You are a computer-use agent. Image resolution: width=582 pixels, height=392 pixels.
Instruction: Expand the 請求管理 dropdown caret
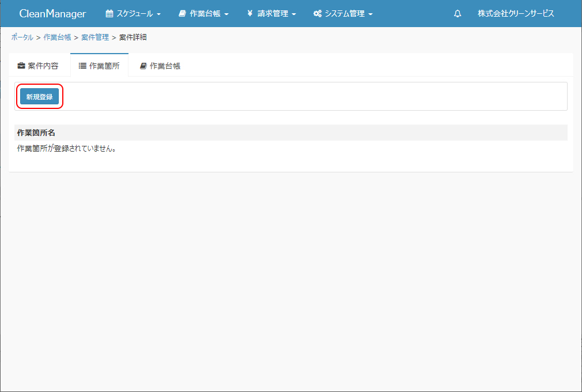tap(294, 14)
